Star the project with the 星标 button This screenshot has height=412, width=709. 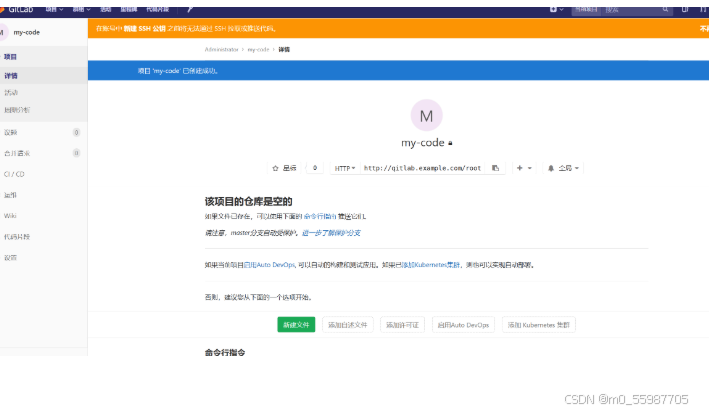click(x=284, y=168)
